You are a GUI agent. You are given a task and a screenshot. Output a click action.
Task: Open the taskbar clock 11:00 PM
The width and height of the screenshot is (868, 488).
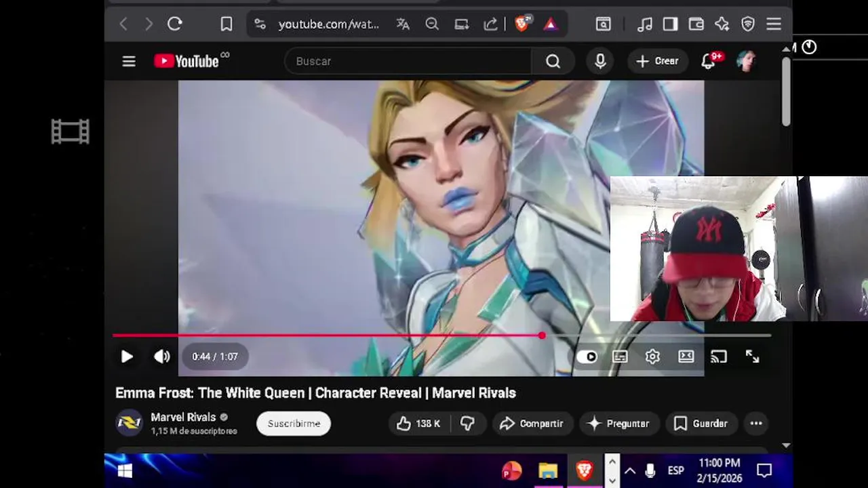(x=719, y=470)
